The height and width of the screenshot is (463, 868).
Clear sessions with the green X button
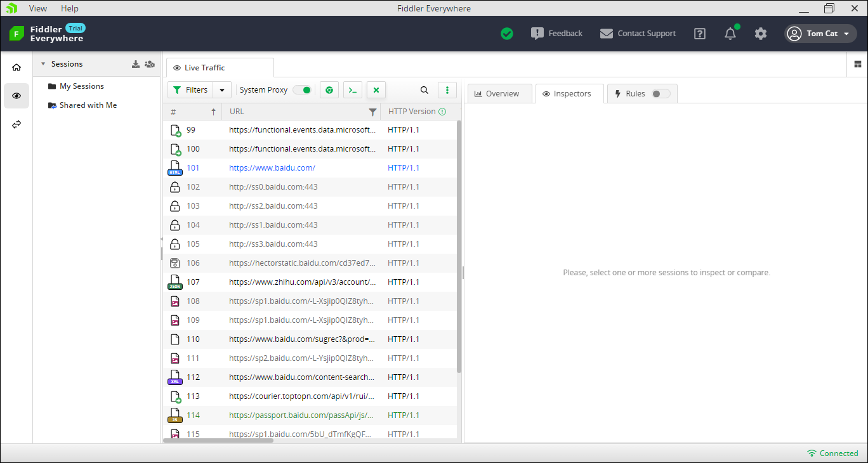click(x=376, y=90)
